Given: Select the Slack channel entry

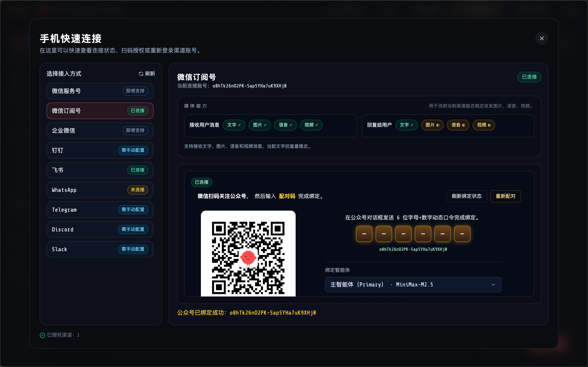Looking at the screenshot, I should 100,249.
